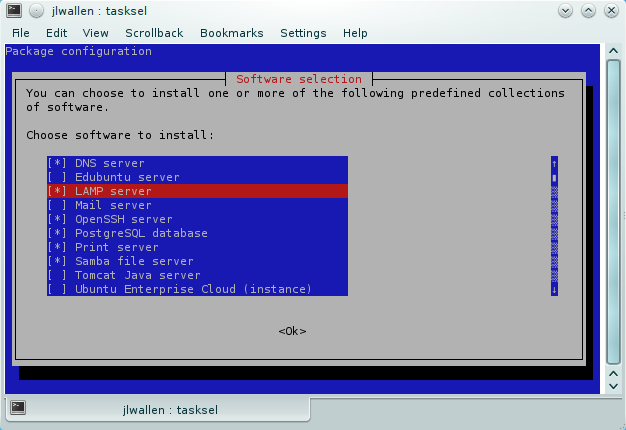This screenshot has height=430, width=626.
Task: Click the 'Samba file server' label text
Action: [134, 261]
